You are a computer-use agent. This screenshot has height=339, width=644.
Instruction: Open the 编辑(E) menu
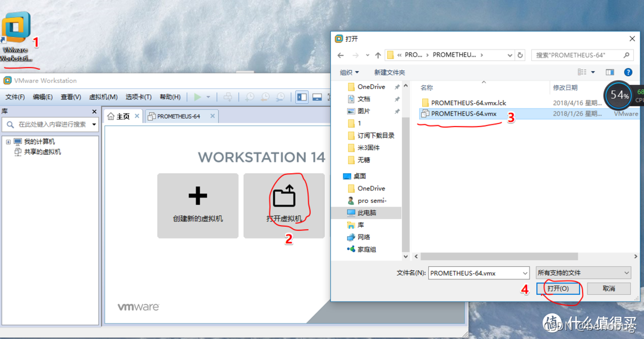(43, 97)
